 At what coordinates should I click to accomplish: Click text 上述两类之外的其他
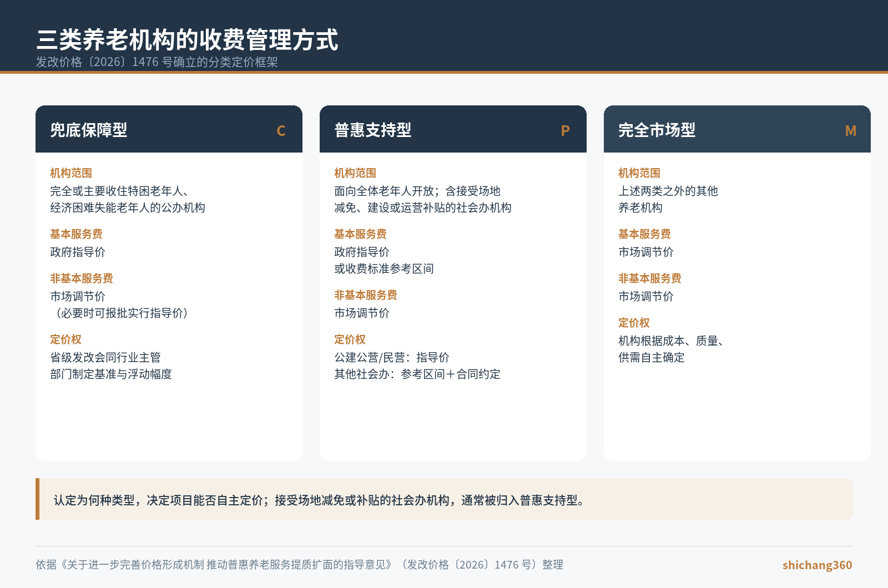pos(668,191)
